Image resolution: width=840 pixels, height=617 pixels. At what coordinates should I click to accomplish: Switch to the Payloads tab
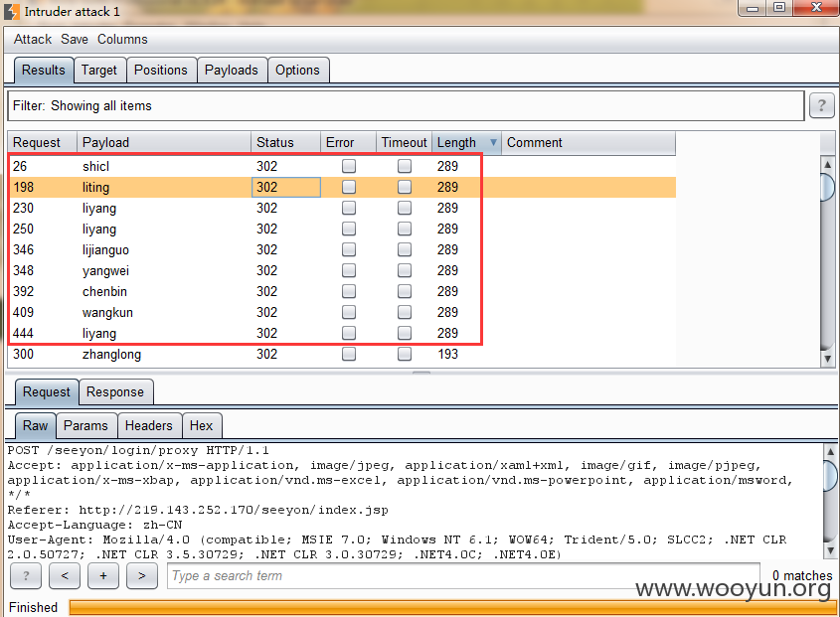pyautogui.click(x=232, y=71)
